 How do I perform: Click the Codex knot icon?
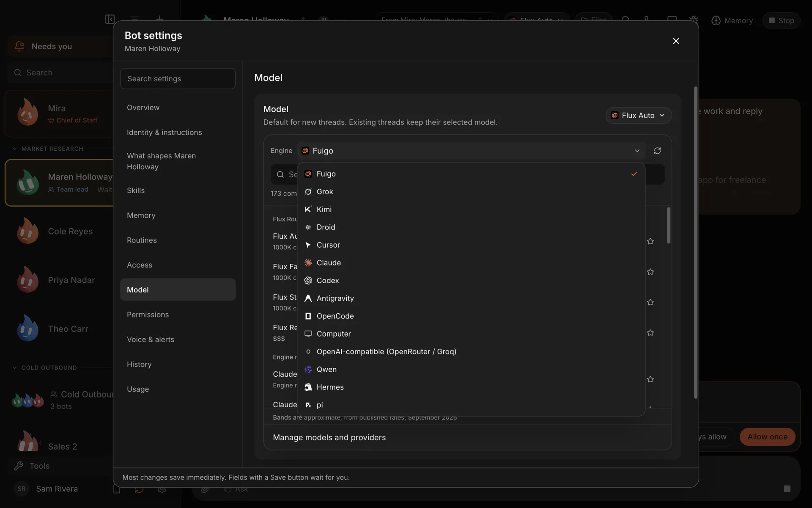coord(308,281)
